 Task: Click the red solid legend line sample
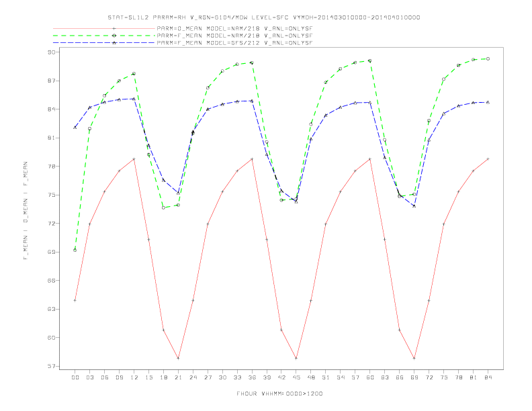[104, 28]
